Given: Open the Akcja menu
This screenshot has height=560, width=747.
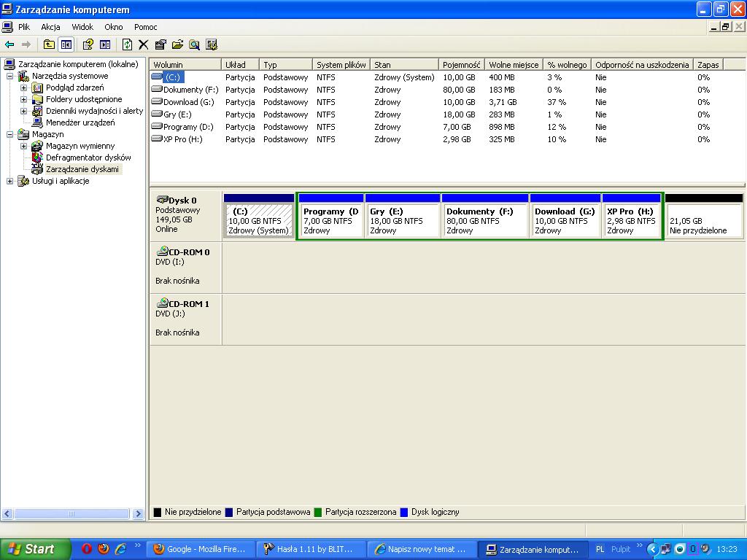Looking at the screenshot, I should coord(50,27).
